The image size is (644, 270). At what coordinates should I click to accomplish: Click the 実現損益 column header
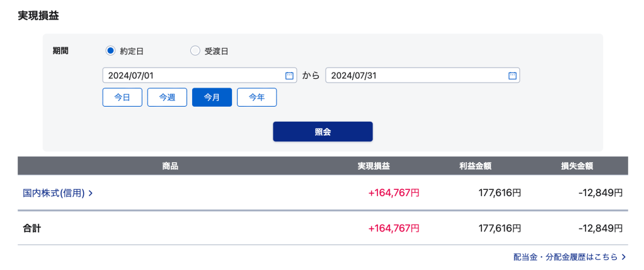[374, 167]
